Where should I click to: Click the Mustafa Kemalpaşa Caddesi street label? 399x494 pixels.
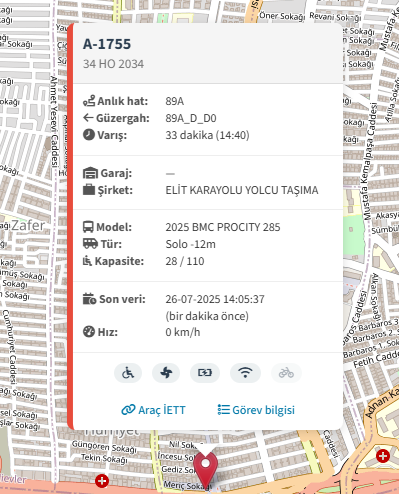tap(368, 162)
